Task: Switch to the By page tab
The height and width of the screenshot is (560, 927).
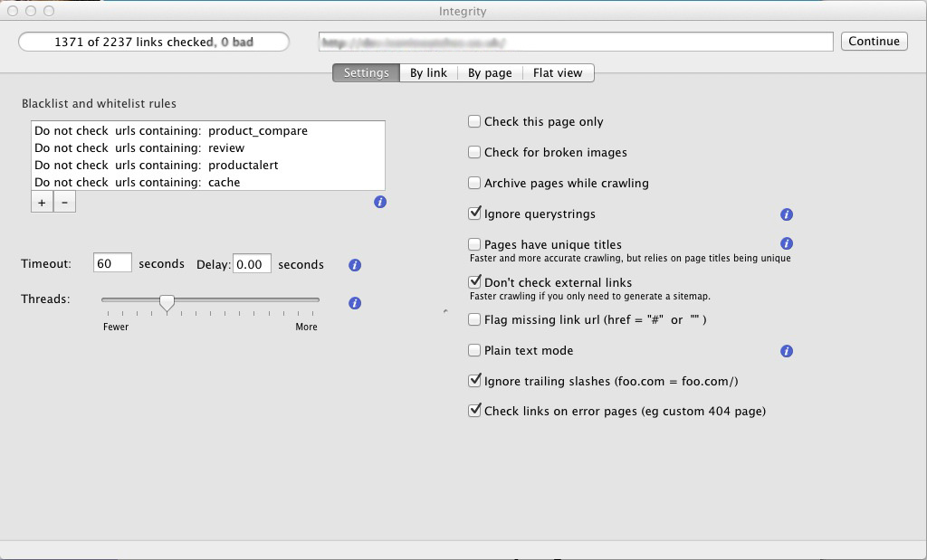Action: point(490,73)
